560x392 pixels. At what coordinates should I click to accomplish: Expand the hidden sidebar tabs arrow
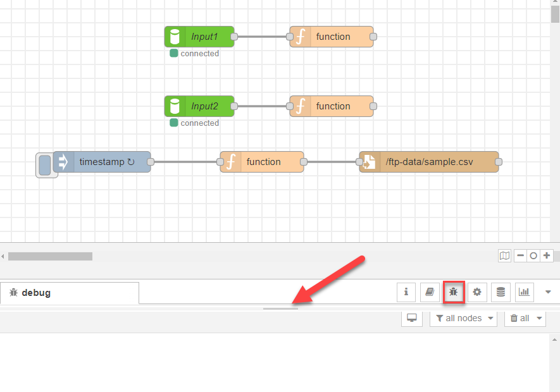548,292
